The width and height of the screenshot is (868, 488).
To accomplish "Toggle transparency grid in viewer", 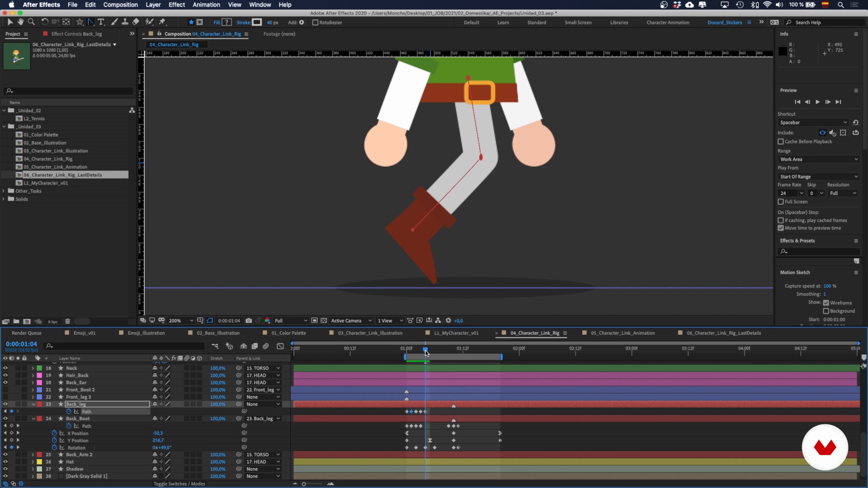I will click(x=324, y=321).
